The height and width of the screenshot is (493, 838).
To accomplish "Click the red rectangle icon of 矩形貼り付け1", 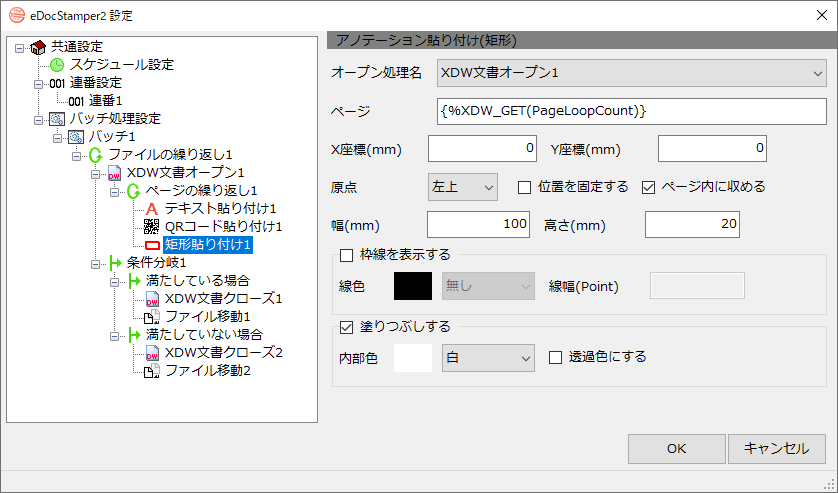I will (x=152, y=245).
